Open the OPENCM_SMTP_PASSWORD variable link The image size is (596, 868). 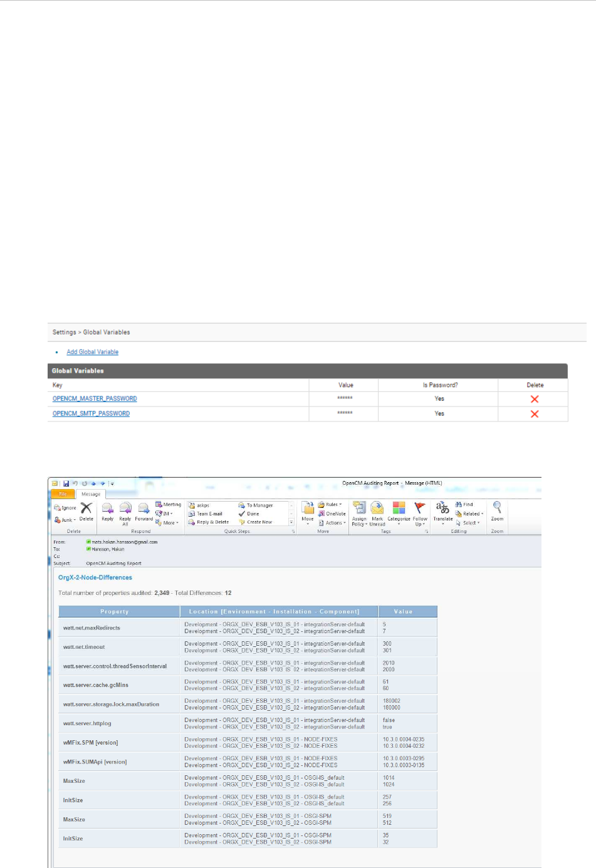91,413
